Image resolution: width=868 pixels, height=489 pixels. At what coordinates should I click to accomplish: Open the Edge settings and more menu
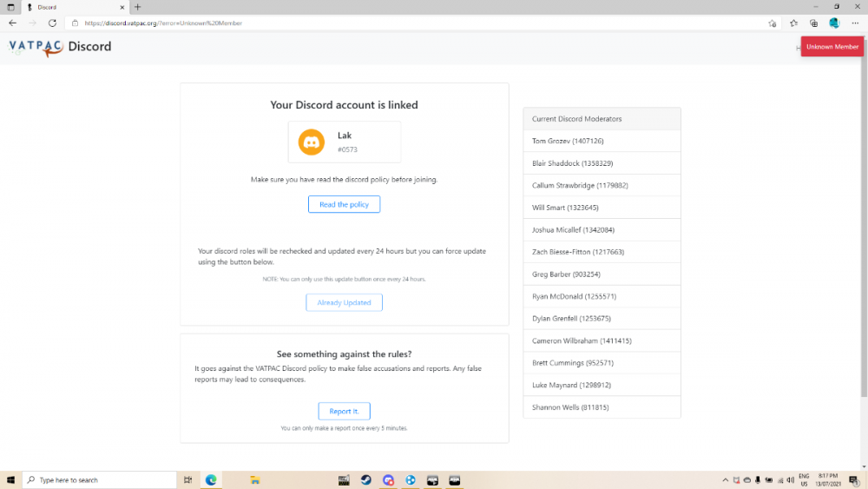(x=855, y=23)
